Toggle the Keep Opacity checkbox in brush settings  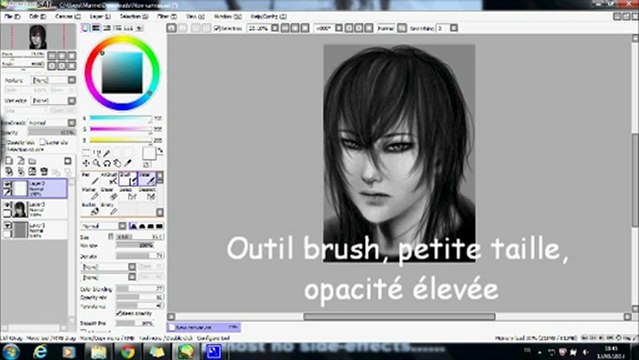click(x=119, y=313)
